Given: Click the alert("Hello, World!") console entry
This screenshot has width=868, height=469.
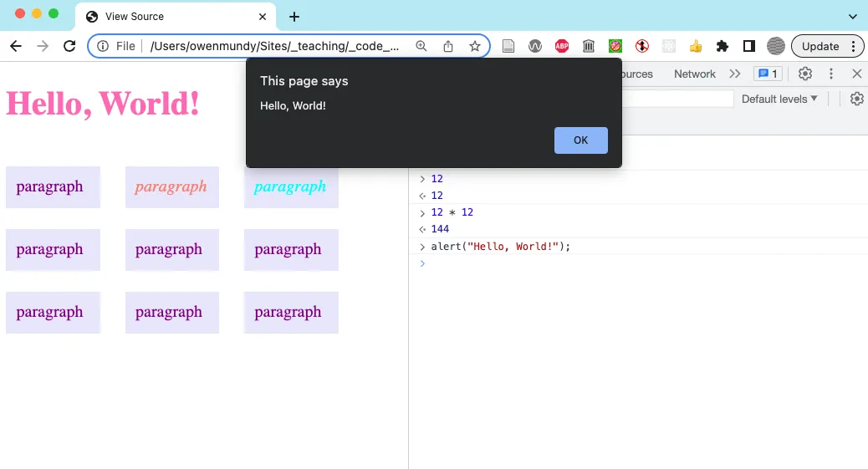Looking at the screenshot, I should click(500, 247).
